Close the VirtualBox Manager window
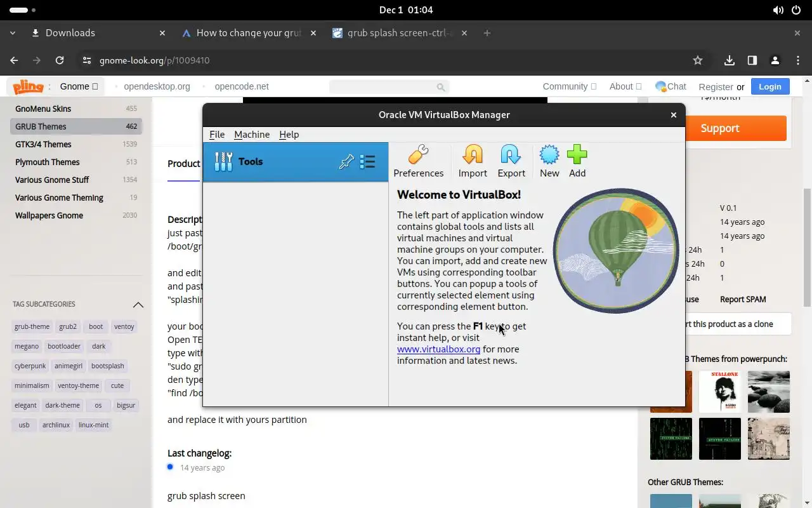 coord(674,115)
